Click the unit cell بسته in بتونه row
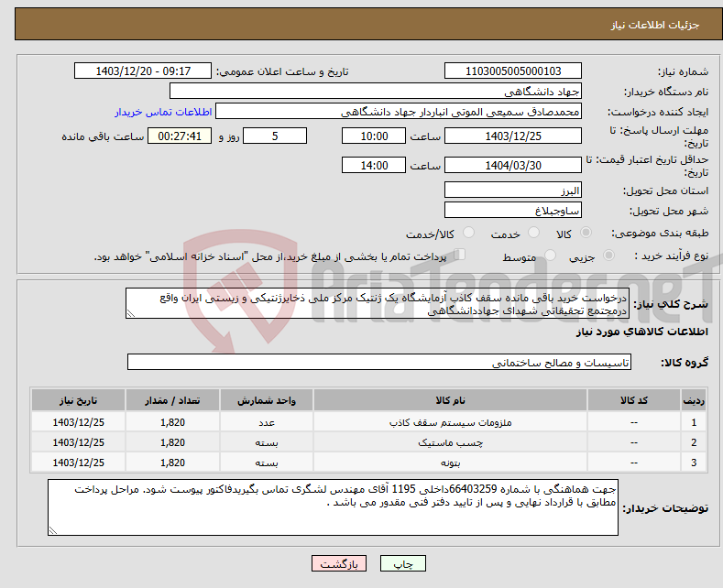The image size is (723, 588). pos(267,463)
